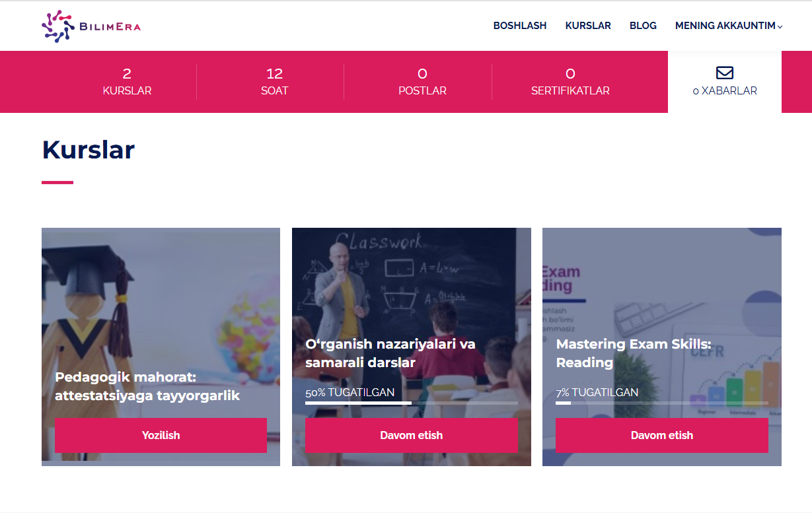Open the 0 Xabarlar tab
The image size is (812, 513).
click(x=725, y=82)
